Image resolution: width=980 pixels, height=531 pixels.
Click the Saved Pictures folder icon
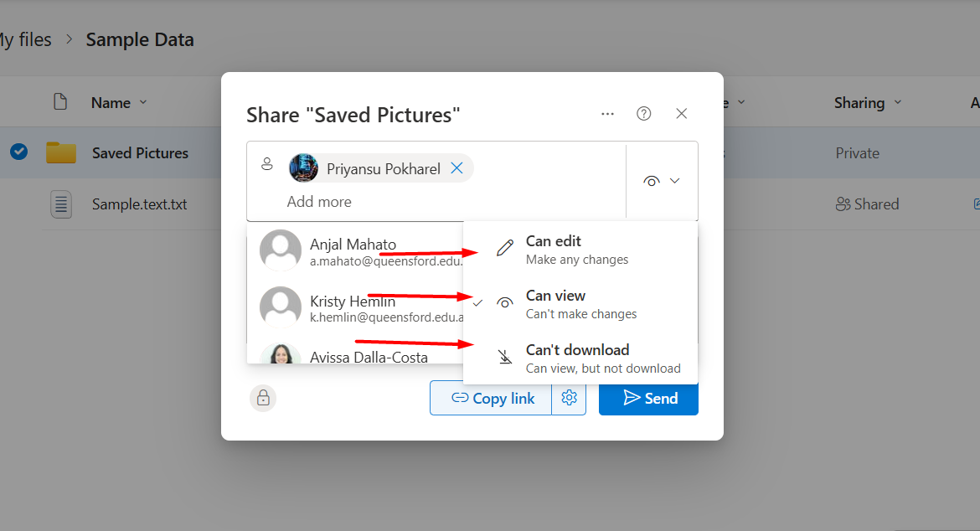[61, 152]
